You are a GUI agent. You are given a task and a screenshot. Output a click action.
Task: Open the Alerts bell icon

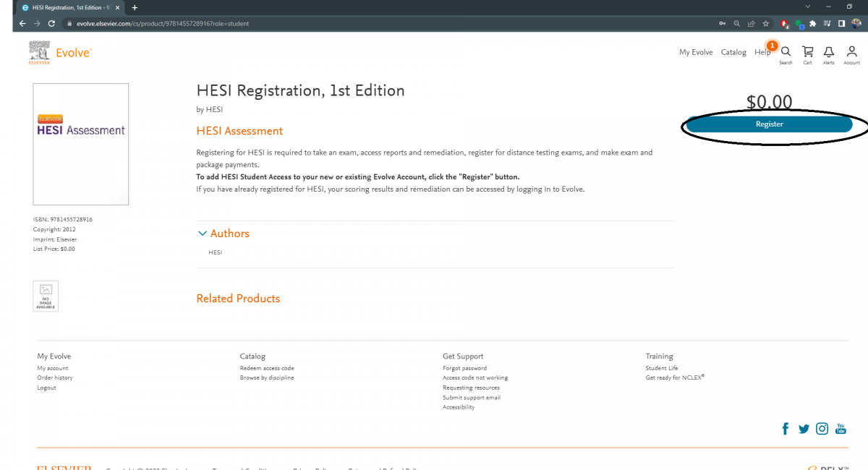tap(829, 52)
